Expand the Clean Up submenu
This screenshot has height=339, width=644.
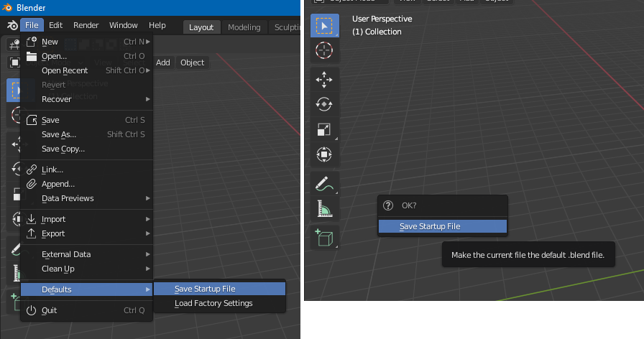point(87,269)
